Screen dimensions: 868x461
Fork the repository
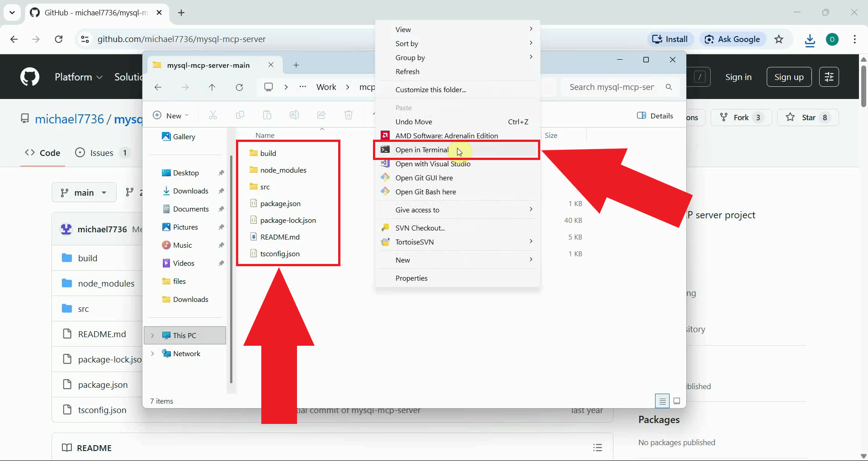click(x=741, y=118)
